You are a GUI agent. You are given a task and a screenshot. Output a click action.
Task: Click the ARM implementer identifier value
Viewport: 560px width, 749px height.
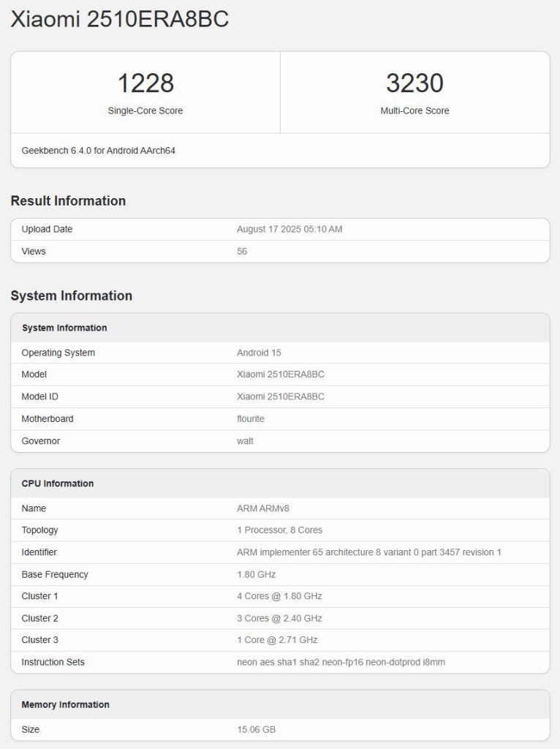(369, 552)
